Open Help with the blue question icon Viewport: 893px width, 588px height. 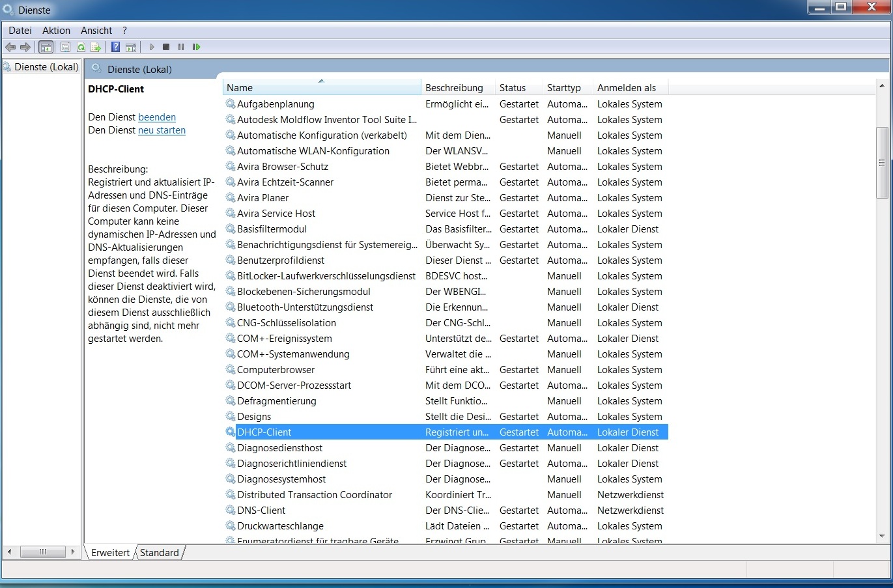[115, 47]
